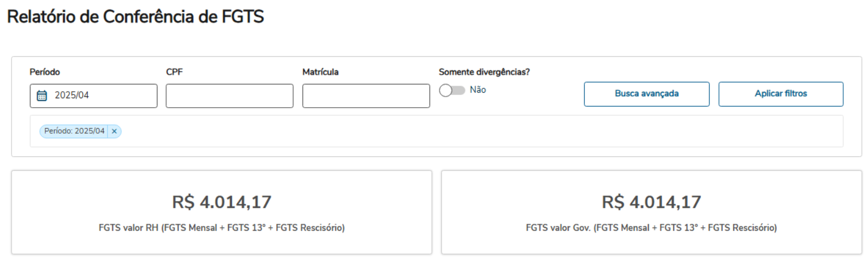Select the Período: 2025/04 chip label
Viewport: 868px width, 269px height.
coord(74,131)
